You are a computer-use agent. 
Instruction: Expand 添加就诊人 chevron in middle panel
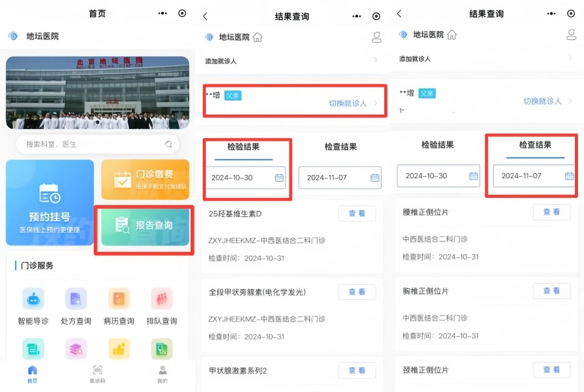click(375, 60)
